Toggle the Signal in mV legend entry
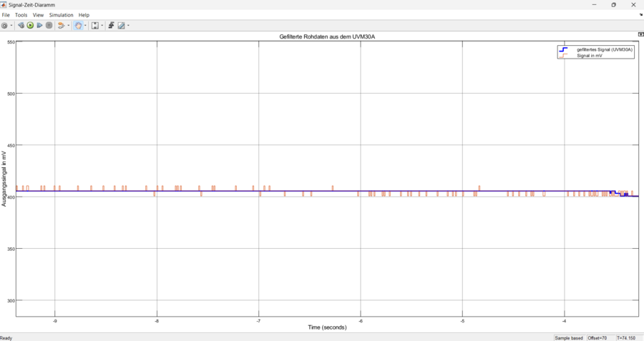Viewport: 644px width, 341px height. tap(590, 55)
